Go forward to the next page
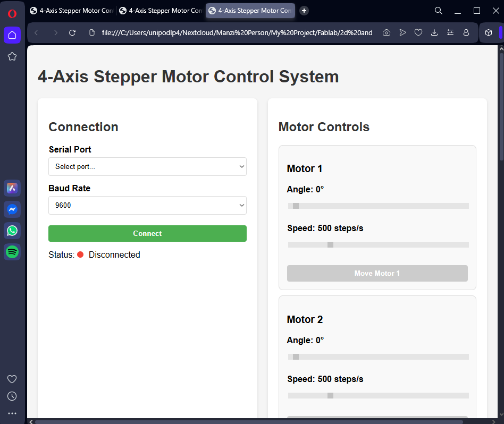Viewport: 504px width, 424px height. tap(56, 33)
